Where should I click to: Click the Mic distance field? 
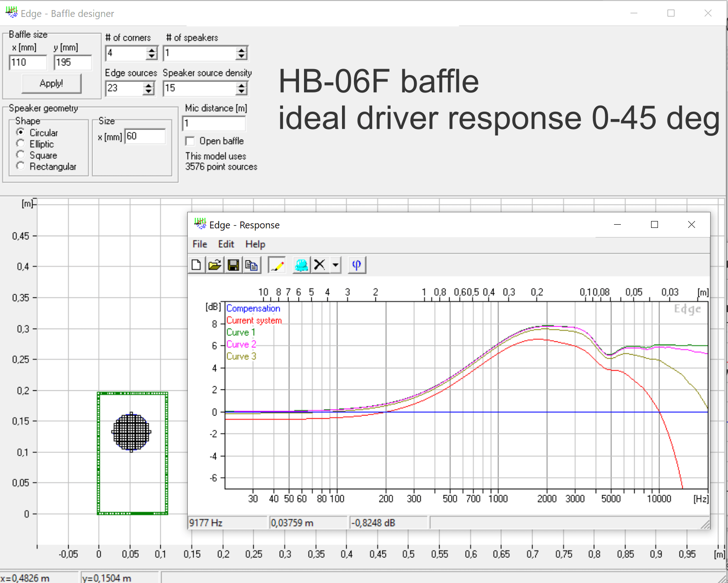214,123
